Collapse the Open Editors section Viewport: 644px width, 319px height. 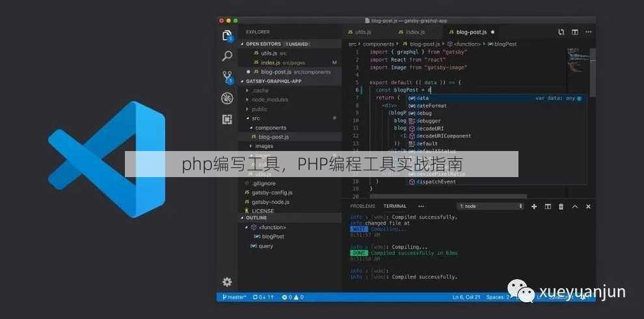289,44
